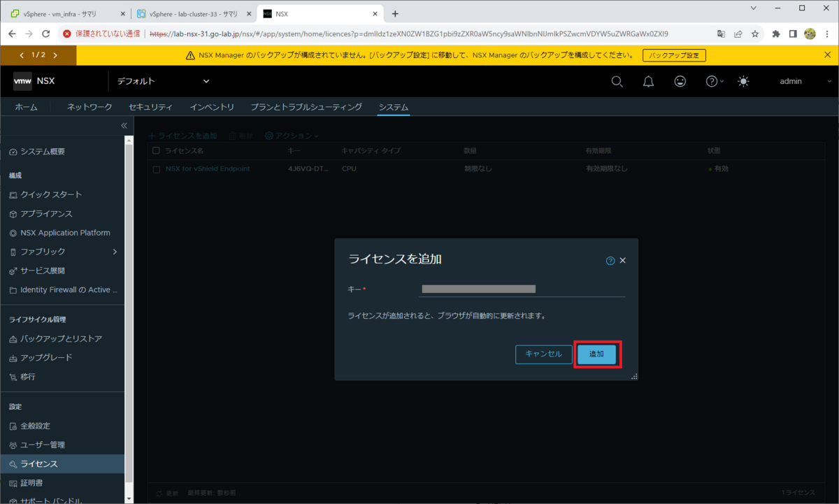Click the NSX for vShield Endpoint license name

[208, 168]
